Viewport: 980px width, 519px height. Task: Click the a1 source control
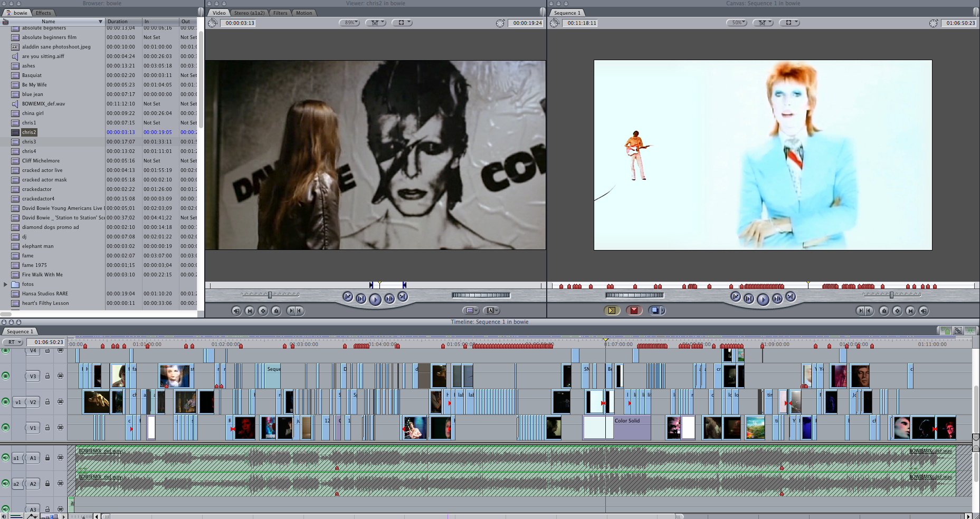coord(16,458)
